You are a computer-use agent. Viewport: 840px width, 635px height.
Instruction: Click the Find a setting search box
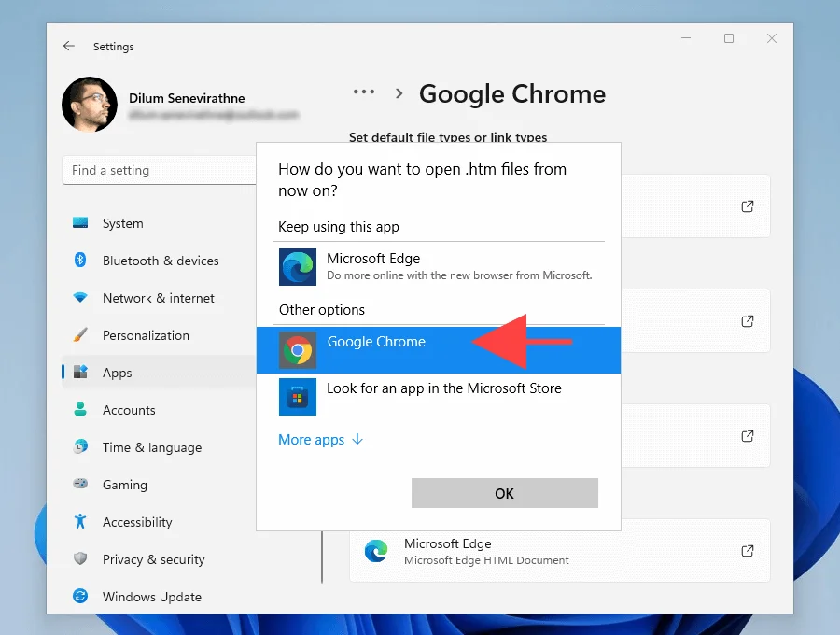[159, 170]
